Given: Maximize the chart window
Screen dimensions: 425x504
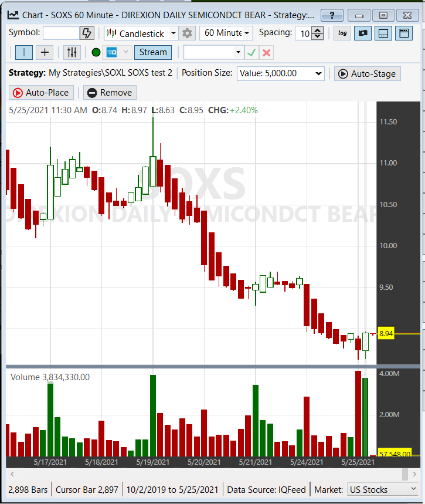Looking at the screenshot, I should tap(383, 15).
